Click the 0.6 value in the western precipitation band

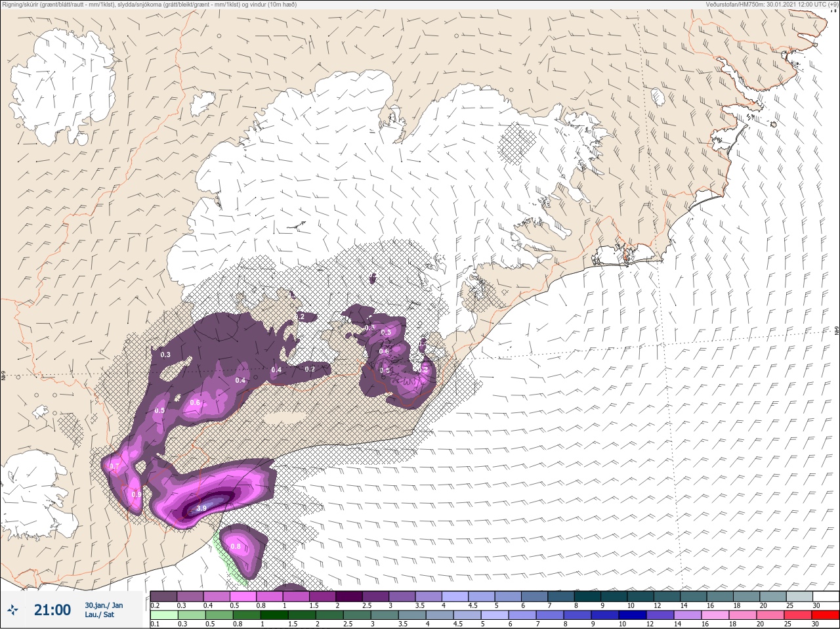click(195, 402)
